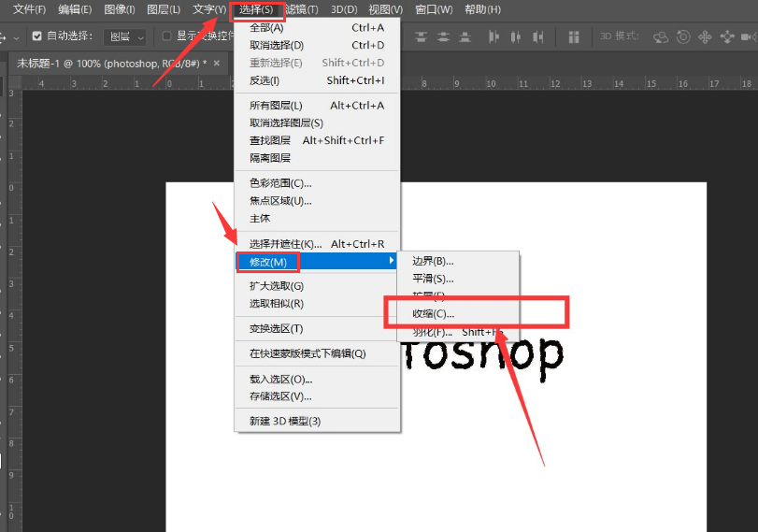Open the 滤镜(T) menu
This screenshot has width=758, height=532.
pos(302,9)
